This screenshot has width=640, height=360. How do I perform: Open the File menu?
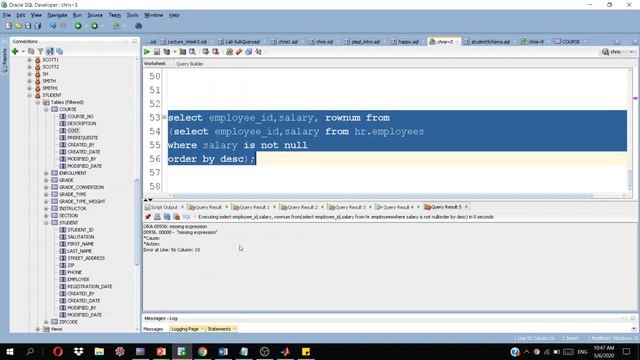[x=7, y=15]
